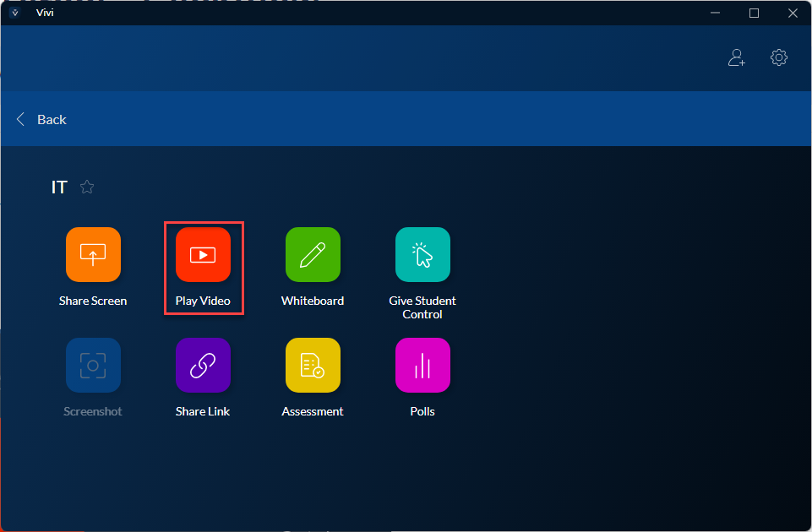The height and width of the screenshot is (532, 812).
Task: Toggle the favorite star next to IT
Action: 86,187
